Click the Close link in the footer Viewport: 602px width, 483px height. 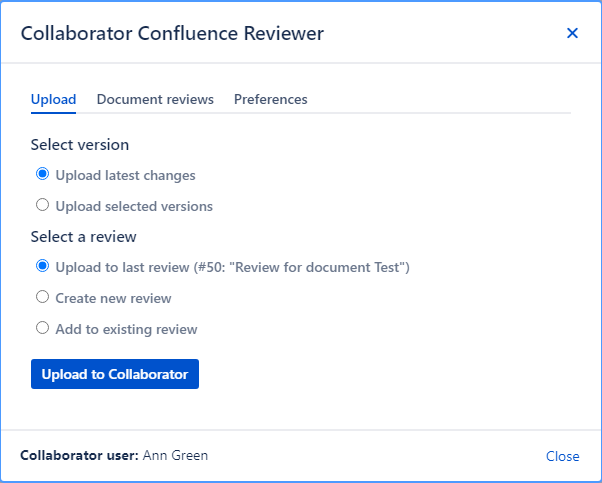[562, 456]
